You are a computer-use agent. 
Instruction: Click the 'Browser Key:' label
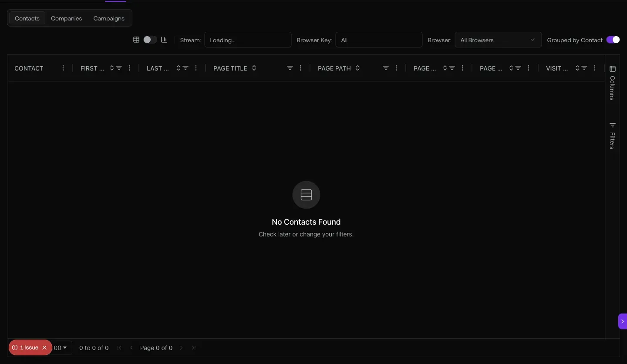[314, 40]
